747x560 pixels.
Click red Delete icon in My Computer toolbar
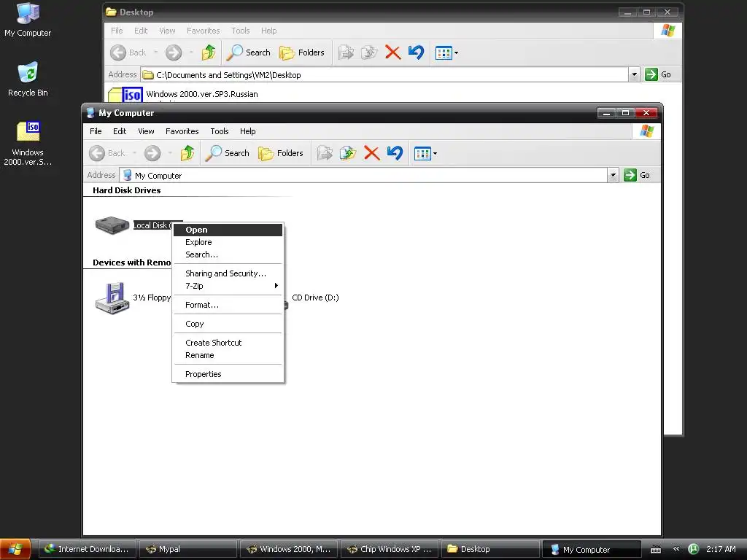(371, 153)
